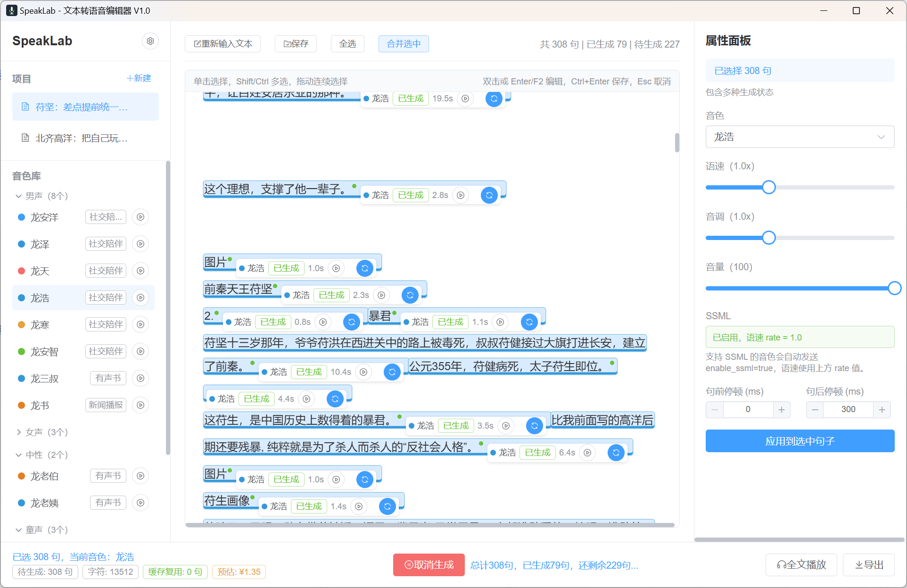
Task: Play the 前秦天王苻坚 2.3s clip
Action: pos(381,295)
